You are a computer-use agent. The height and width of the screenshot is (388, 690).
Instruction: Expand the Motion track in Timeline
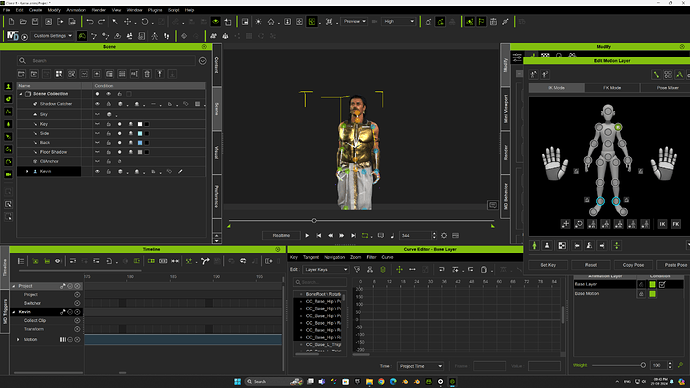click(18, 340)
